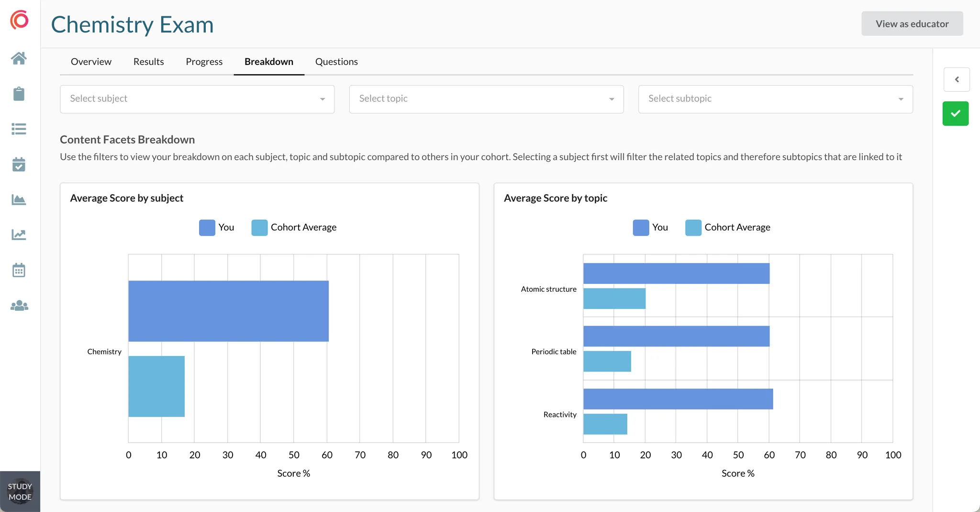980x512 pixels.
Task: Toggle 'You' legend in subject chart
Action: (217, 228)
